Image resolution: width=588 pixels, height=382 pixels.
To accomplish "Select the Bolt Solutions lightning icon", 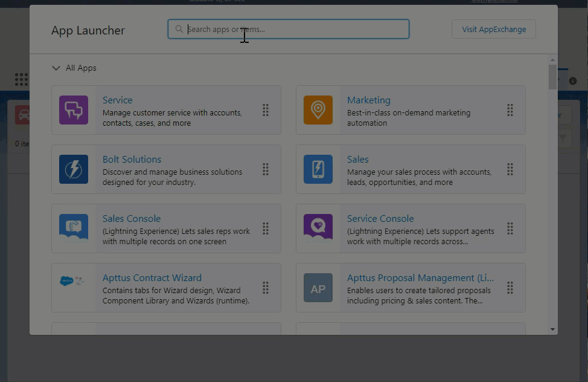I will (73, 169).
